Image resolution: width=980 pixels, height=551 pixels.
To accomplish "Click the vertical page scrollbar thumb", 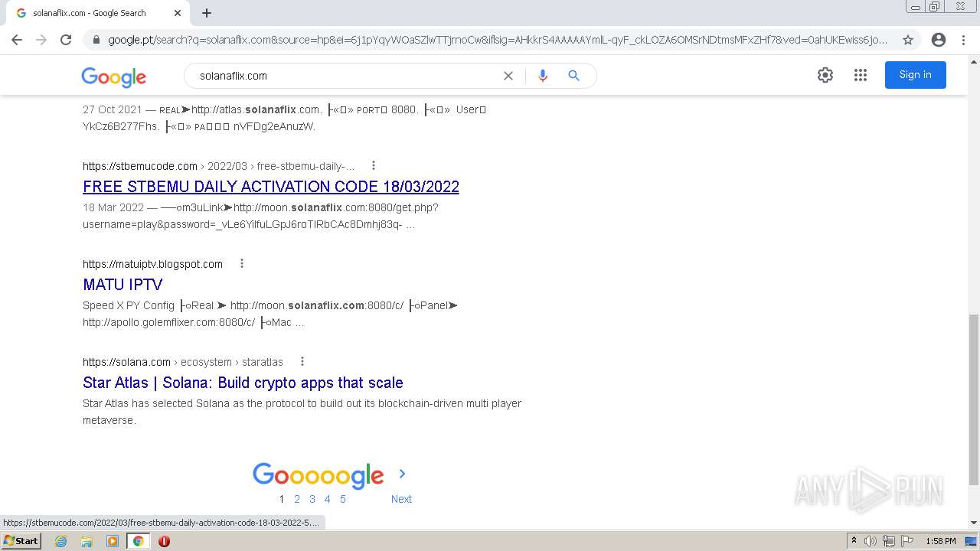I will (x=974, y=399).
